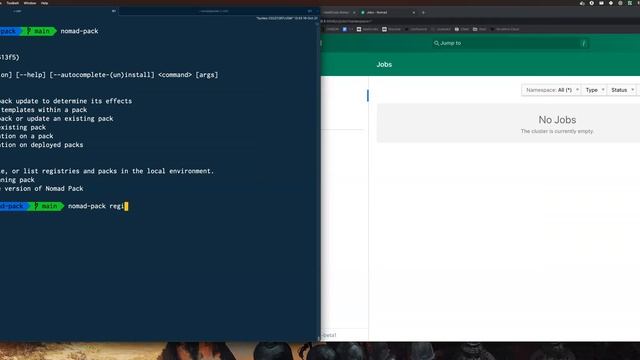Click the 'templates within a pack' terminal line
This screenshot has width=640, height=360.
click(x=43, y=110)
